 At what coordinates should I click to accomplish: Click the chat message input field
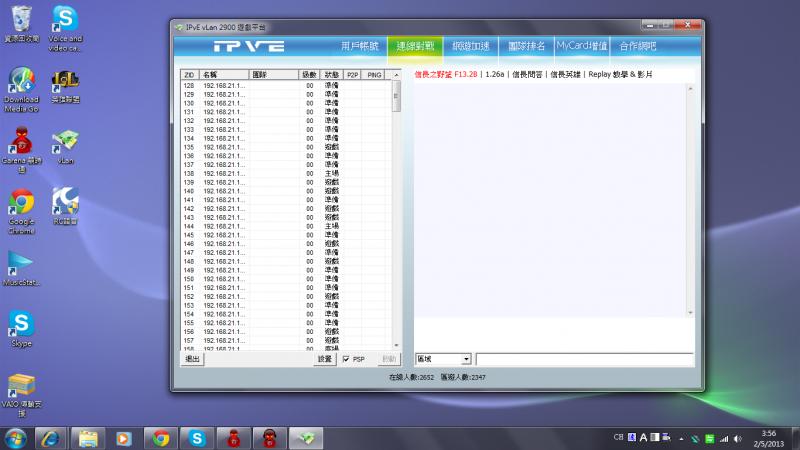tap(583, 359)
